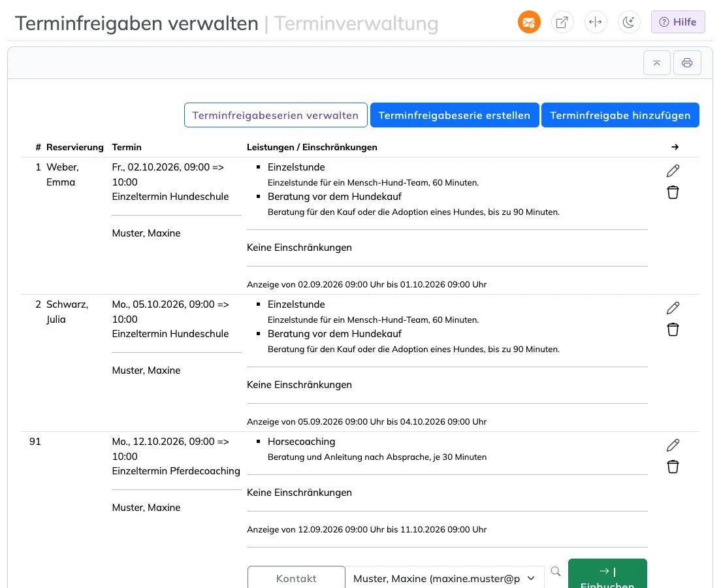Click Terminfreigabeserie erstellen button

[x=455, y=115]
